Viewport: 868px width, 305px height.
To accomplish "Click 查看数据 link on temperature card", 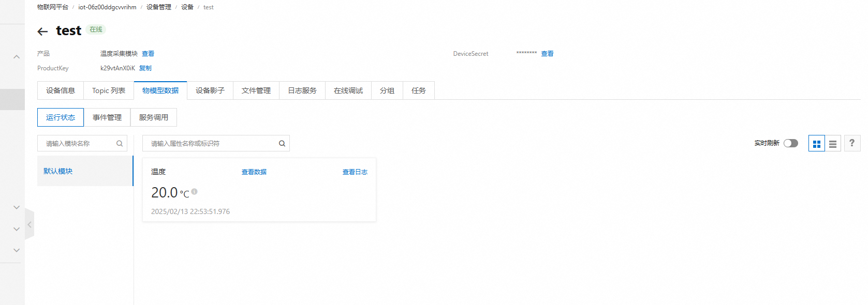I will 254,172.
